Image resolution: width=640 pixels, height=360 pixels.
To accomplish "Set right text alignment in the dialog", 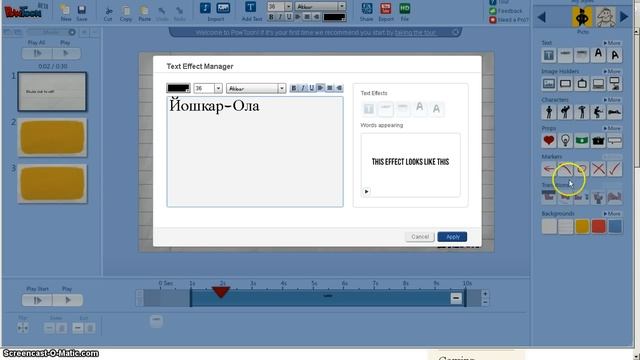I will point(338,88).
